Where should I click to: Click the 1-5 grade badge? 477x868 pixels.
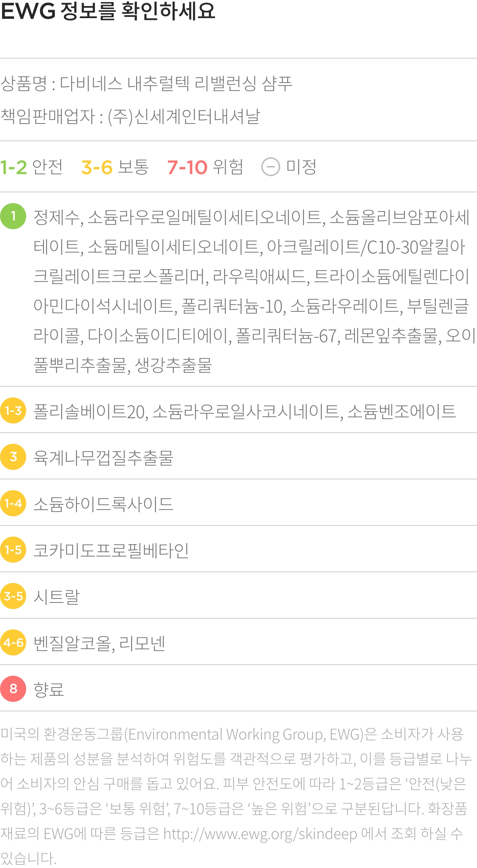click(13, 550)
